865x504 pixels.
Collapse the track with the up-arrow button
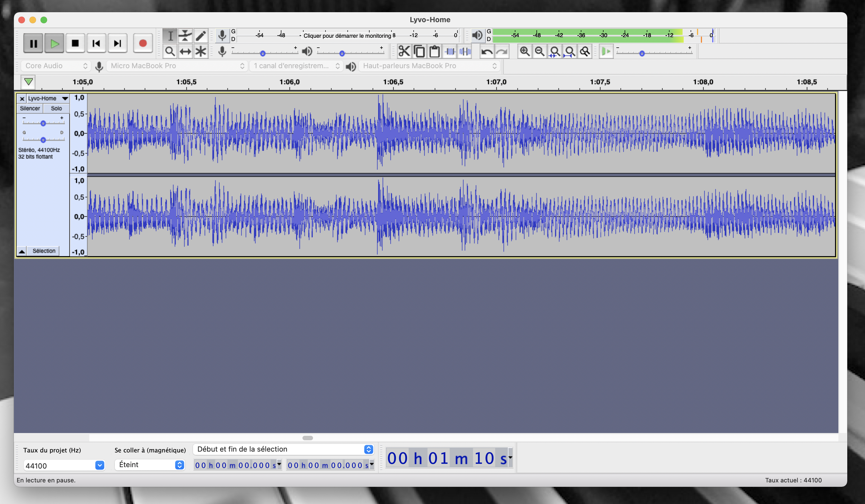tap(22, 251)
